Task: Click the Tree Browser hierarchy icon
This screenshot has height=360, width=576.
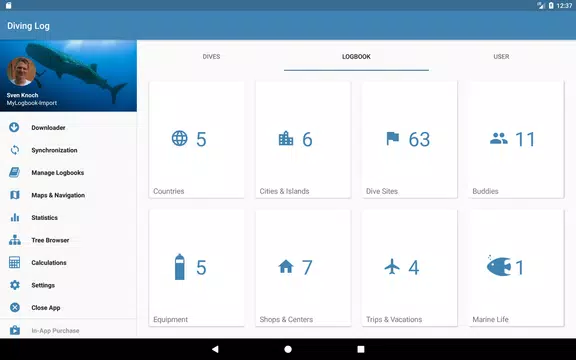Action: pyautogui.click(x=14, y=240)
